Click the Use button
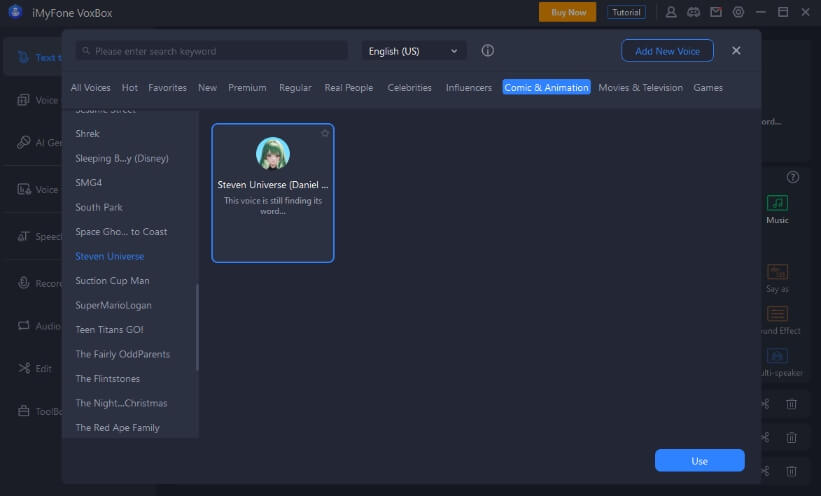The height and width of the screenshot is (496, 821). (700, 460)
